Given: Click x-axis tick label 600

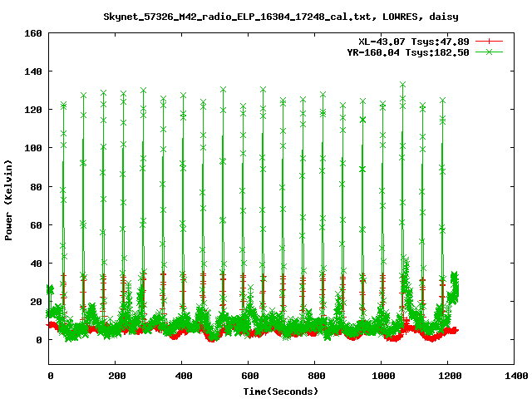Looking at the screenshot, I should (x=250, y=376).
